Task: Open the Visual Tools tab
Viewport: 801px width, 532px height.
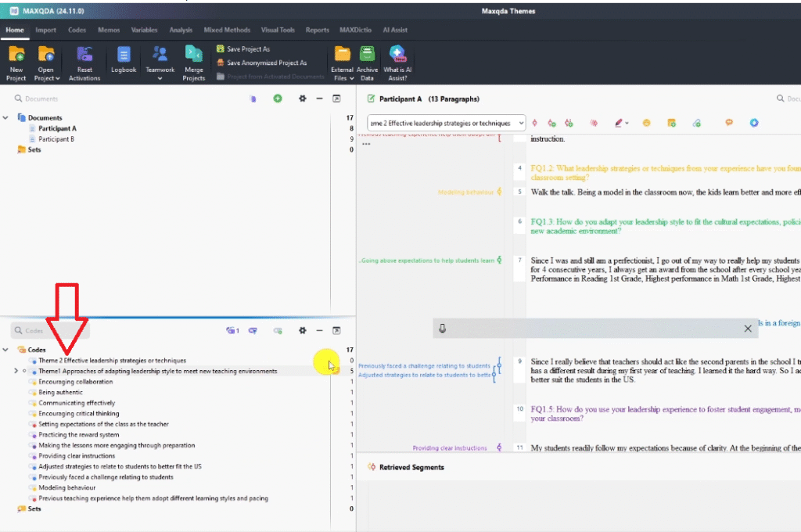Action: tap(278, 30)
